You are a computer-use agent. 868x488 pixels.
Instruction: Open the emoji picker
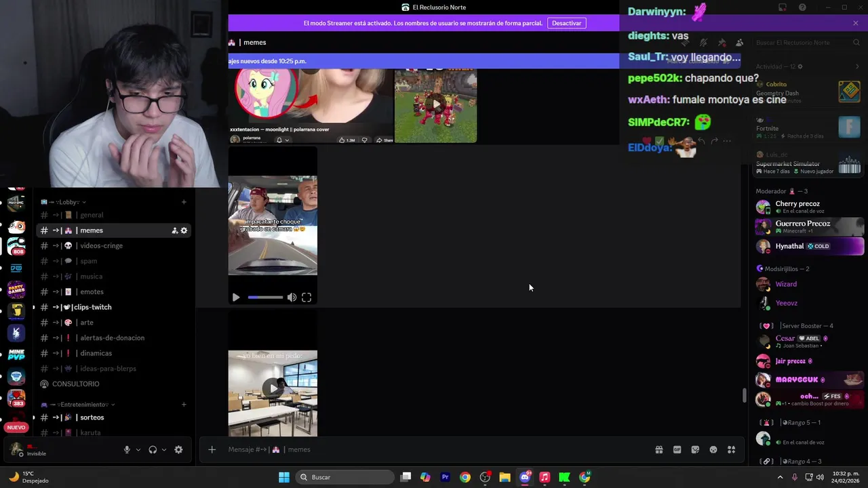pos(713,449)
